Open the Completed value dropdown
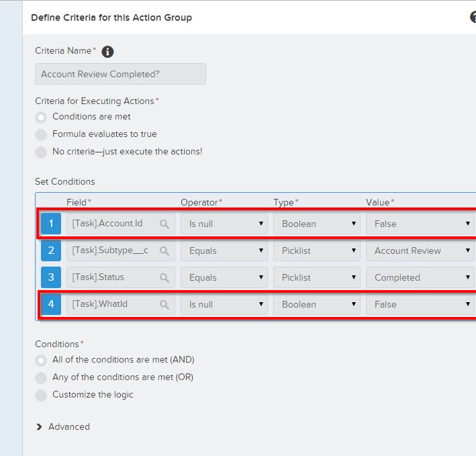476x456 pixels. point(419,277)
